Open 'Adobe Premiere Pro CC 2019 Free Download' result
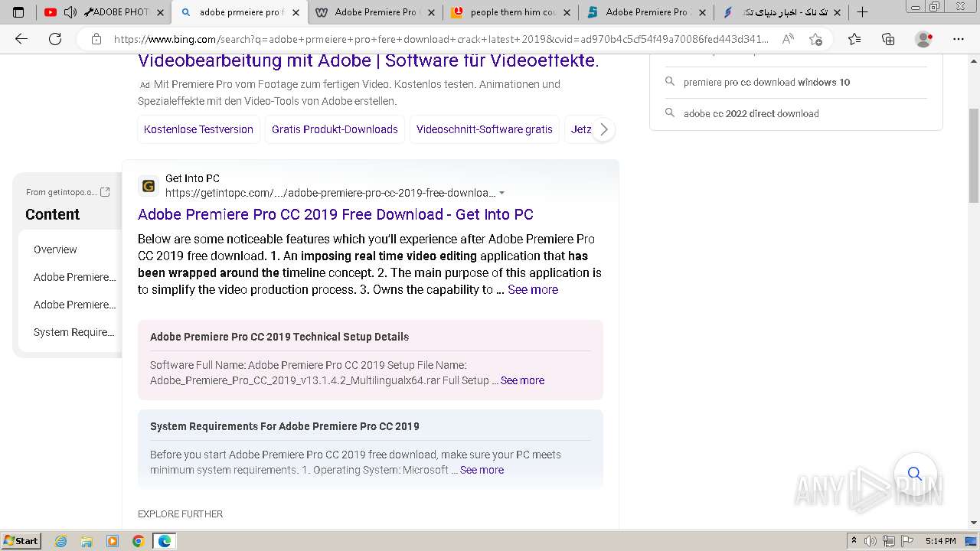980x551 pixels. pyautogui.click(x=335, y=214)
